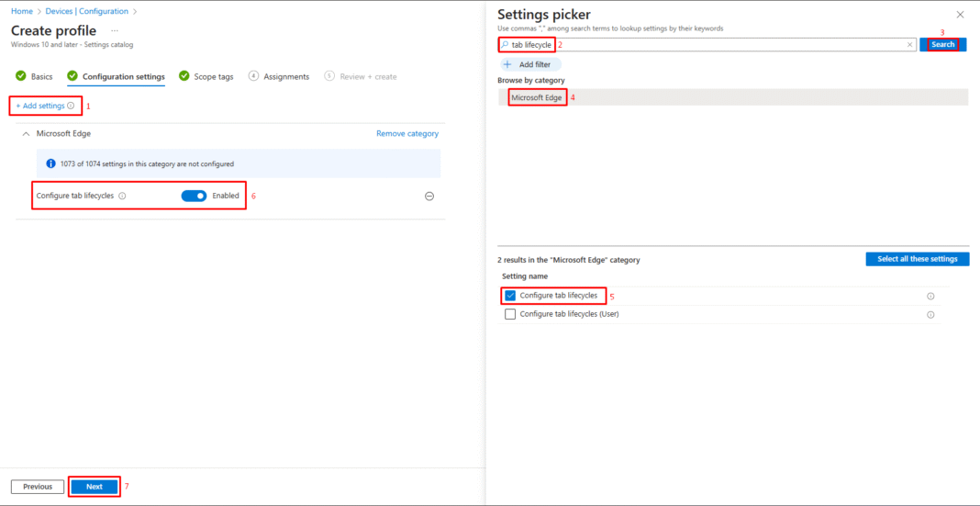Go to the Scope tags tab
This screenshot has width=980, height=506.
pyautogui.click(x=206, y=76)
